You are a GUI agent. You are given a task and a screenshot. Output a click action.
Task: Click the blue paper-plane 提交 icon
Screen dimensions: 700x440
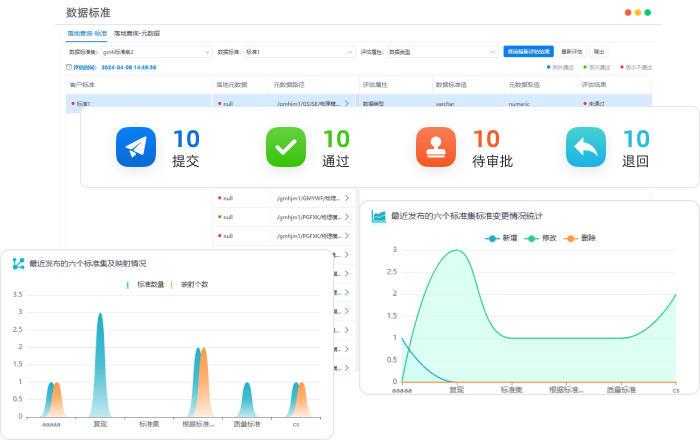click(136, 147)
